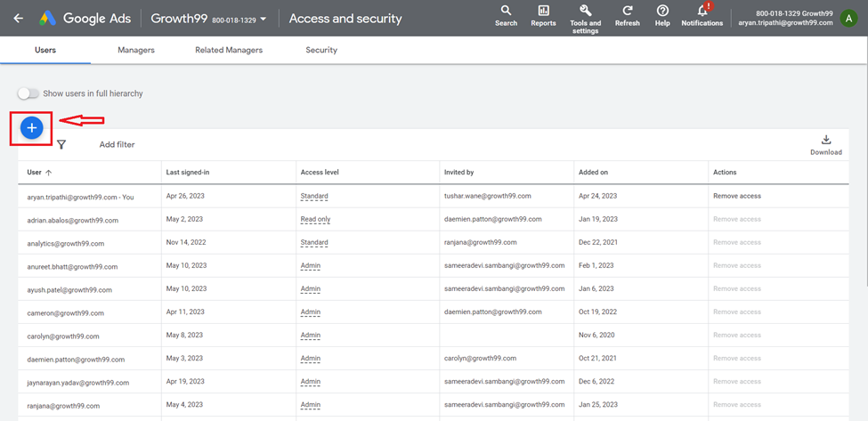The height and width of the screenshot is (421, 868).
Task: Click the Added on column header
Action: tap(594, 173)
